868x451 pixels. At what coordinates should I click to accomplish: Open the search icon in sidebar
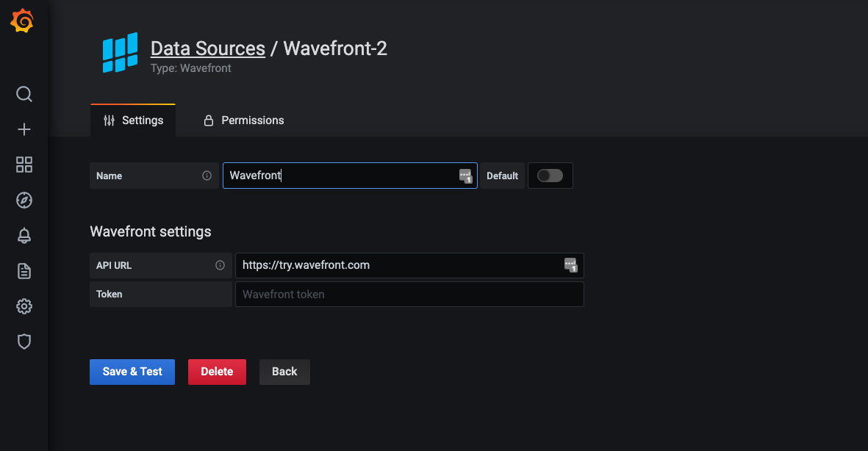click(24, 94)
